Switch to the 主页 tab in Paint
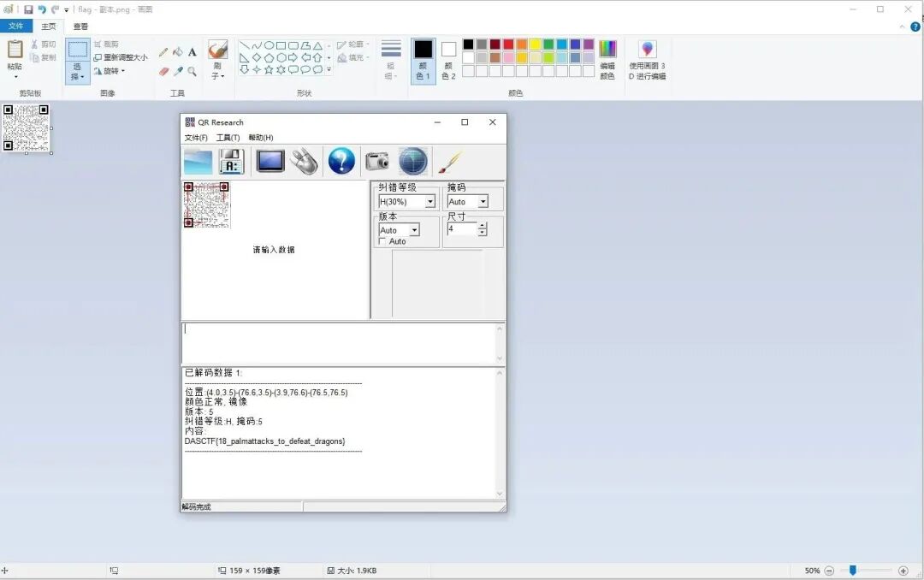Viewport: 924px width, 580px height. (x=48, y=27)
